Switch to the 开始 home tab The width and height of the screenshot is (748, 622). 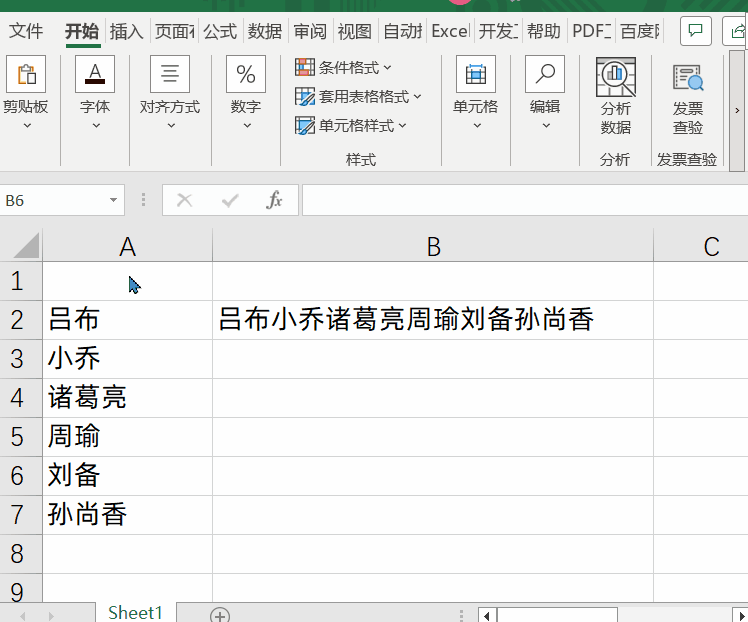82,31
